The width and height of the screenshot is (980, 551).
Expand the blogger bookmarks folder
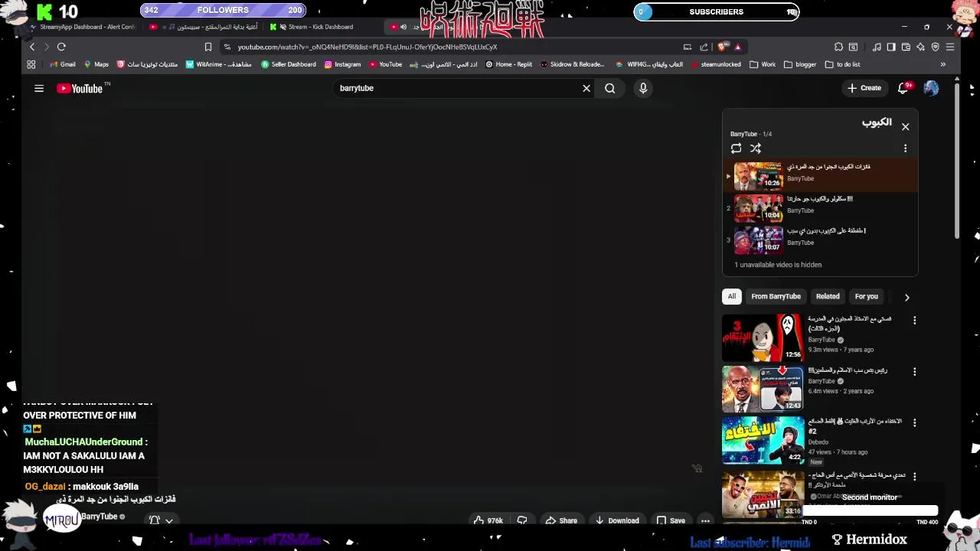tap(800, 64)
